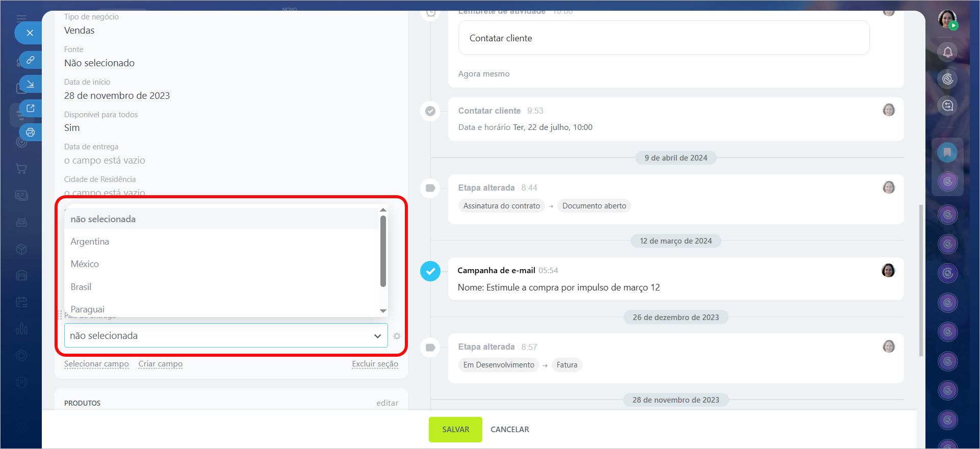Copy deal link via chain icon

(x=31, y=60)
